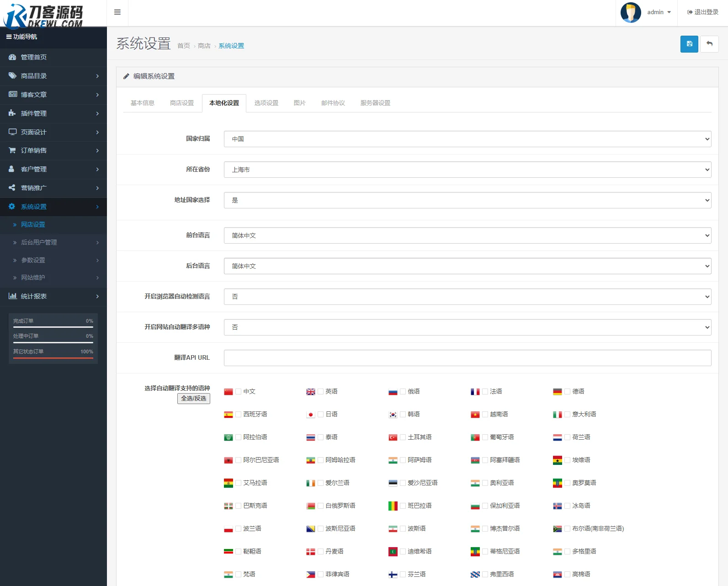The height and width of the screenshot is (586, 728).
Task: Click the 其它状态订单 progress bar
Action: pos(53,358)
